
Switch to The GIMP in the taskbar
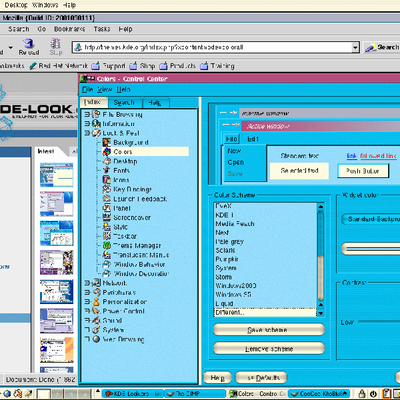tap(195, 394)
